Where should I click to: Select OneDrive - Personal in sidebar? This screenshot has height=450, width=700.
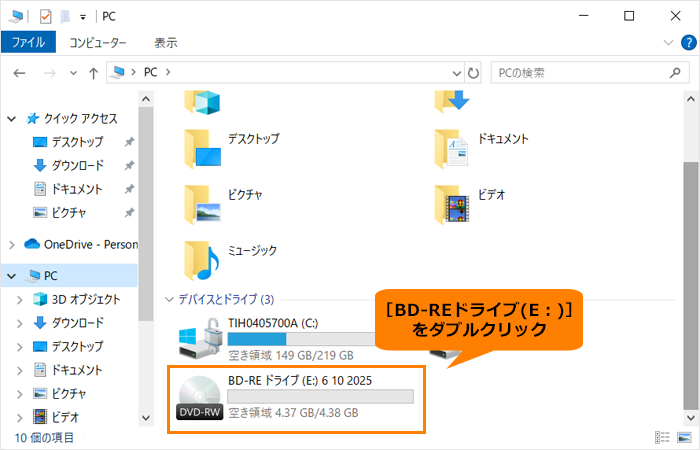click(81, 244)
